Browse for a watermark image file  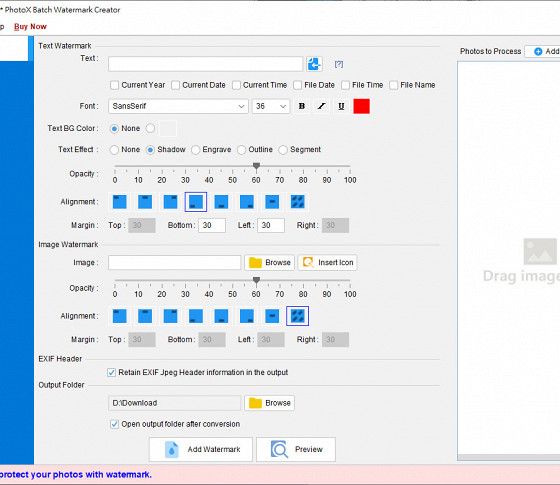coord(270,262)
